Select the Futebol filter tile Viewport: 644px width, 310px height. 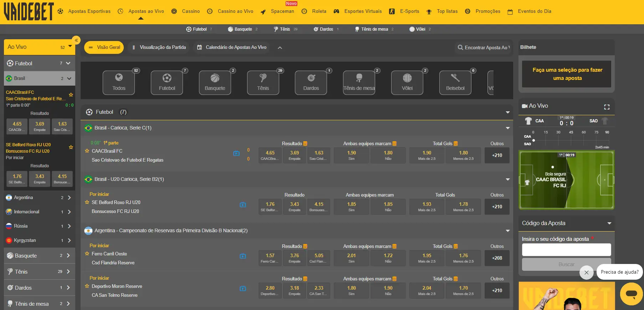tap(167, 83)
